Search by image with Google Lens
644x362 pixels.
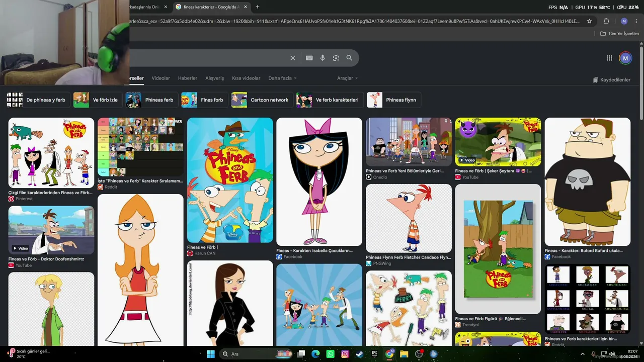coord(336,58)
